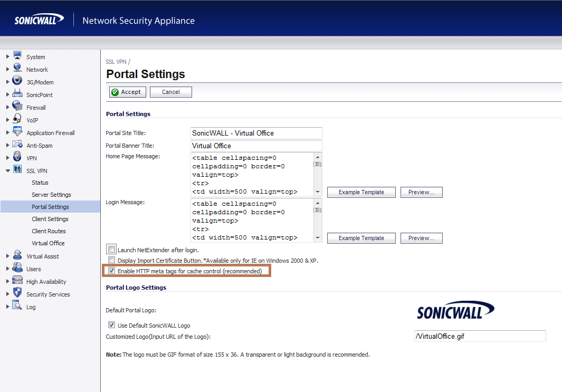Click the SonicPoint access point icon
The image size is (562, 392).
tap(17, 93)
